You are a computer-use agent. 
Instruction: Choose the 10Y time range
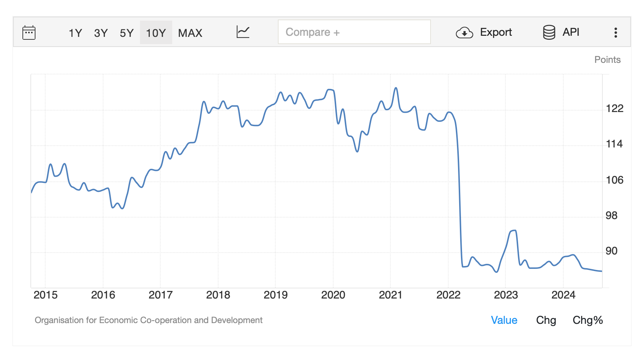pos(156,33)
